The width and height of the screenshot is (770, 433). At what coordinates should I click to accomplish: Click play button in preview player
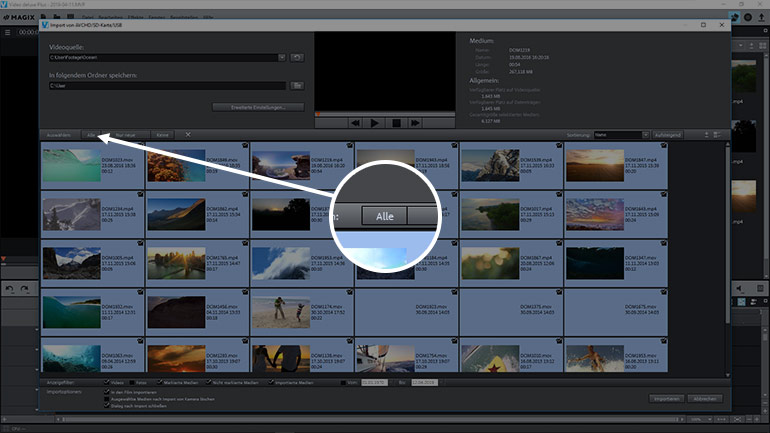(x=375, y=123)
